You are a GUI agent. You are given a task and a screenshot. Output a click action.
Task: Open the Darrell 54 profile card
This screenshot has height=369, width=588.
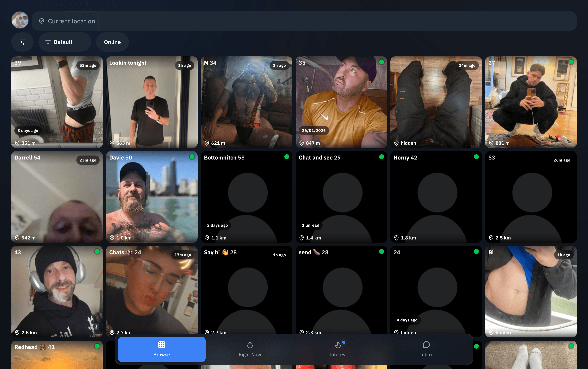(x=57, y=197)
